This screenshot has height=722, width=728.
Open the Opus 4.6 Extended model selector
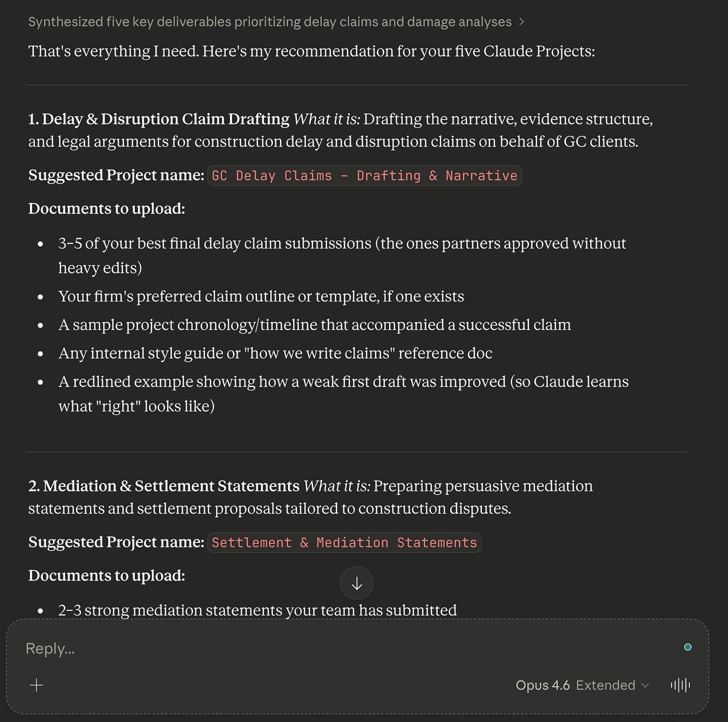tap(582, 685)
